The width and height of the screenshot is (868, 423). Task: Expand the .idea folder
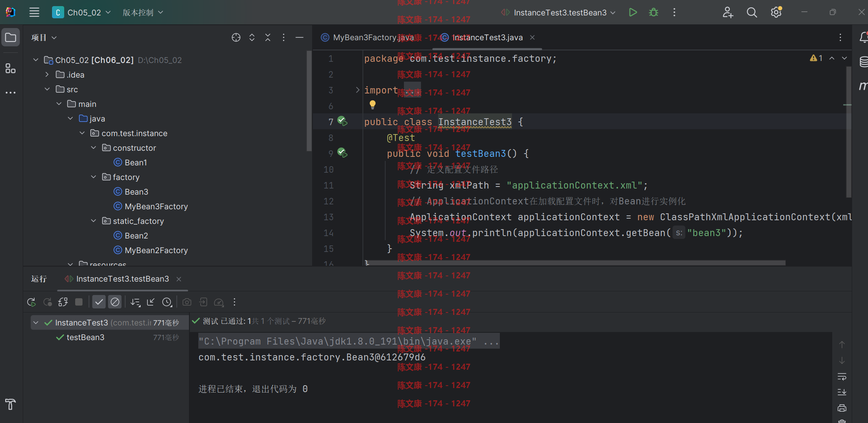tap(47, 74)
